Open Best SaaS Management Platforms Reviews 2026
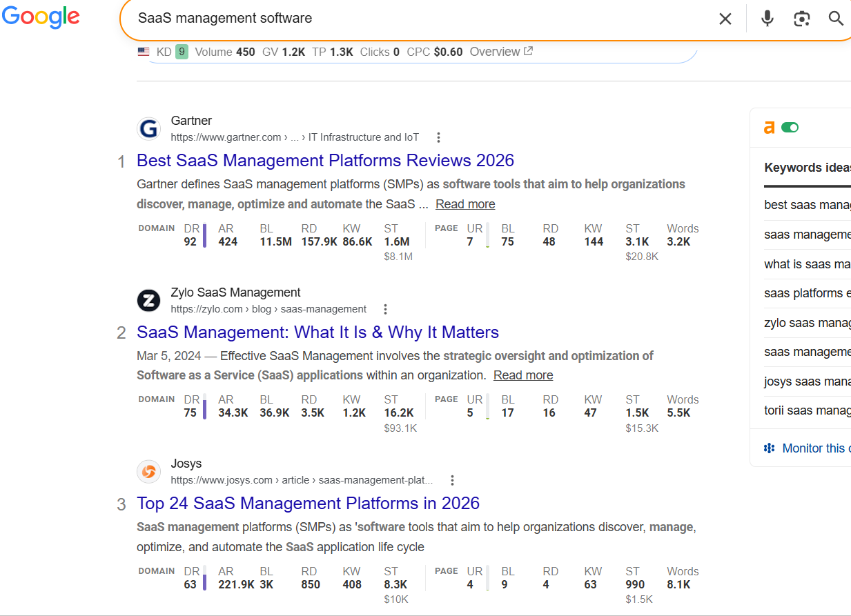Screen dimensions: 851x616 [x=326, y=160]
